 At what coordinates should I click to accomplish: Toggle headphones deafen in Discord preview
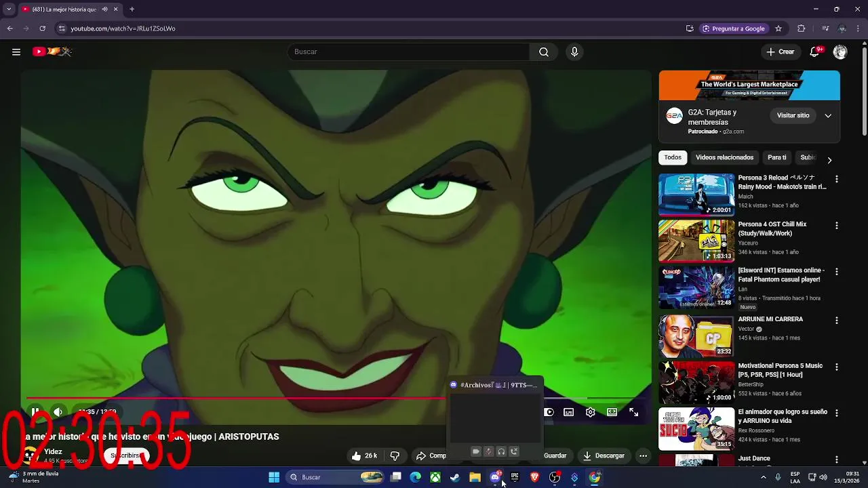[x=501, y=451]
